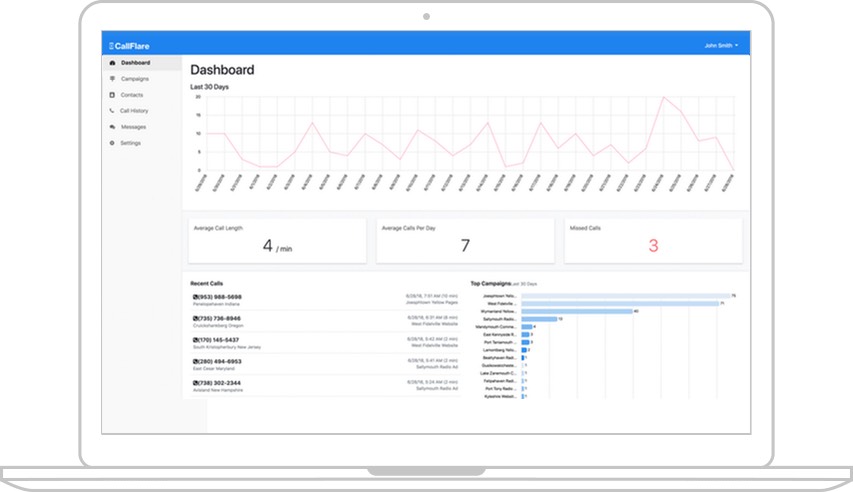Screen dimensions: 853x492
Task: Click the Contacts address book icon
Action: pyautogui.click(x=112, y=95)
